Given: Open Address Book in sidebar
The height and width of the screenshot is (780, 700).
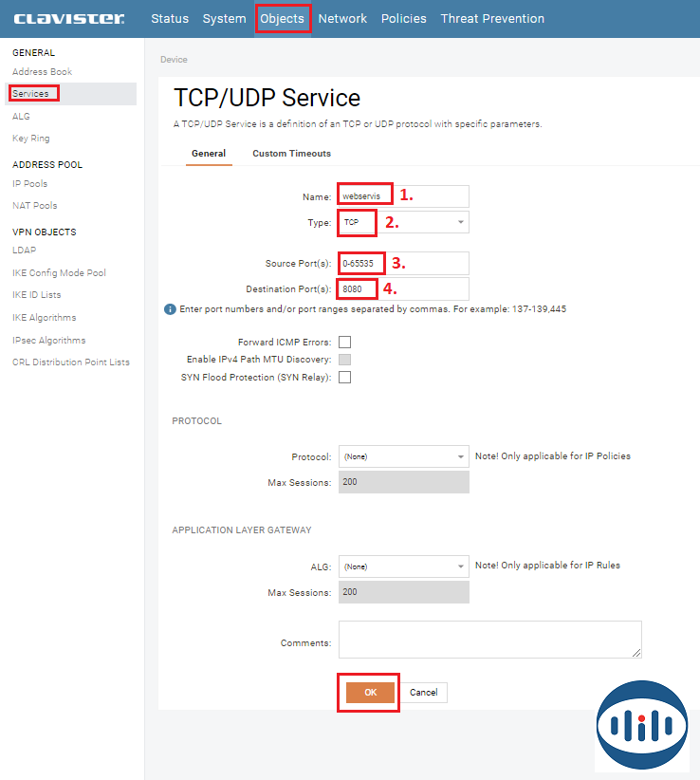Looking at the screenshot, I should point(42,72).
